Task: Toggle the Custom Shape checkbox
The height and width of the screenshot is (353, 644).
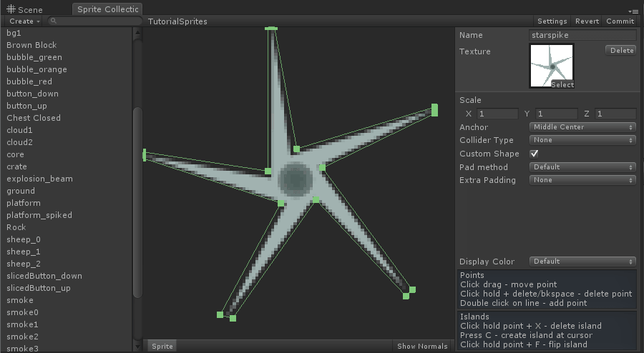Action: (x=534, y=154)
